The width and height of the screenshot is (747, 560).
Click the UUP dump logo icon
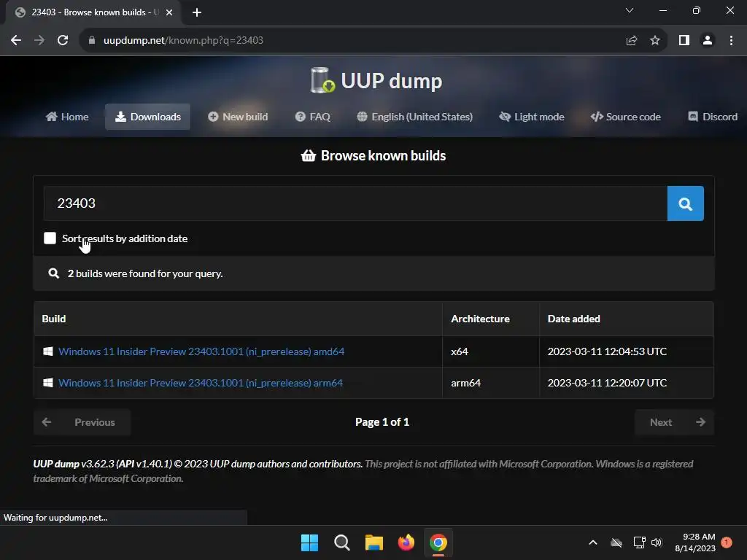(322, 80)
